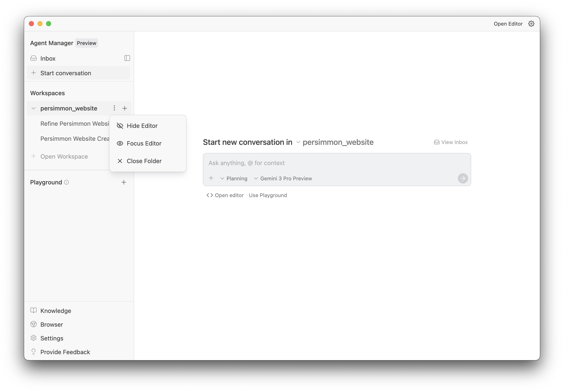Open the settings gear in the top bar
Screen dimensions: 564x392
(531, 24)
